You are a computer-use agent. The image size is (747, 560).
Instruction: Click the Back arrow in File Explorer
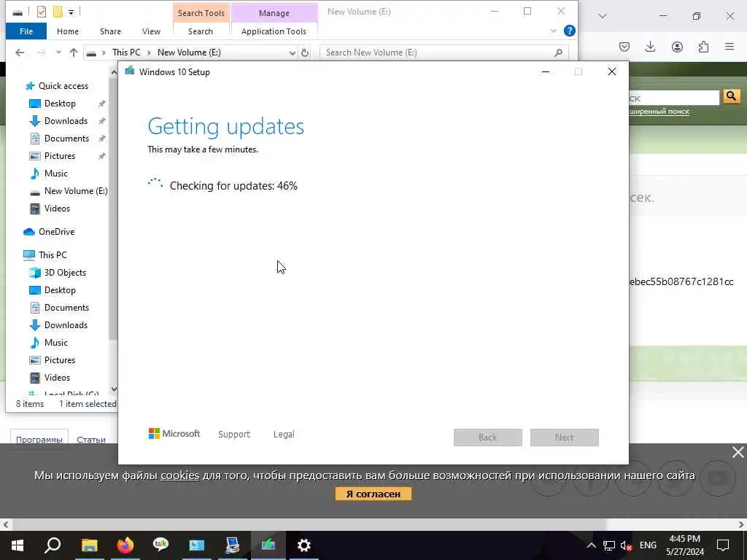pos(20,52)
